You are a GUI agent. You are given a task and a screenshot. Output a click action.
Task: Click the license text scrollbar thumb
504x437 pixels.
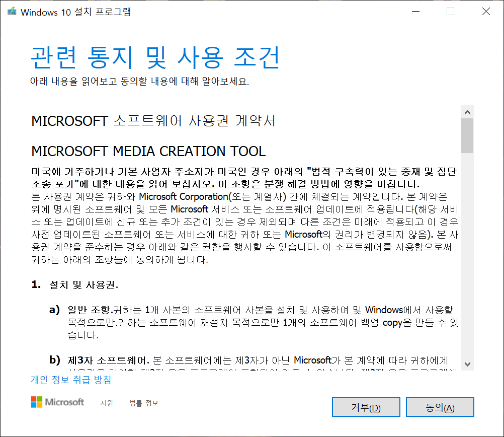point(467,136)
